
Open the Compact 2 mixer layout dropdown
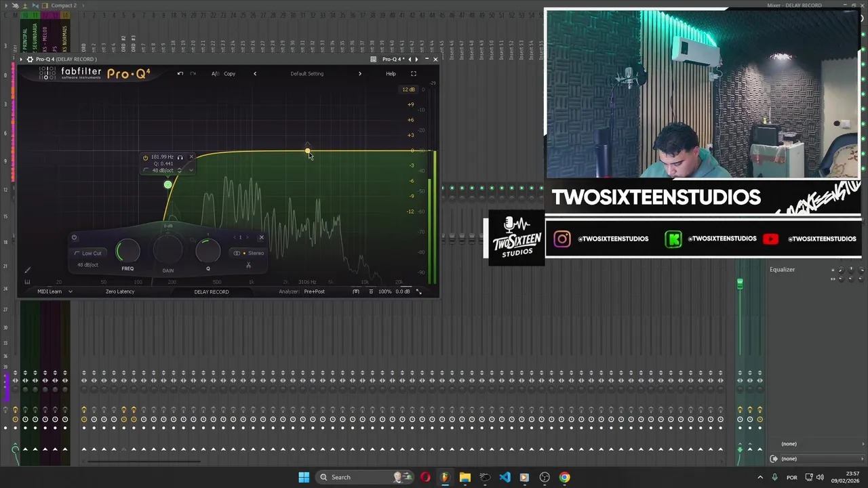[x=63, y=5]
